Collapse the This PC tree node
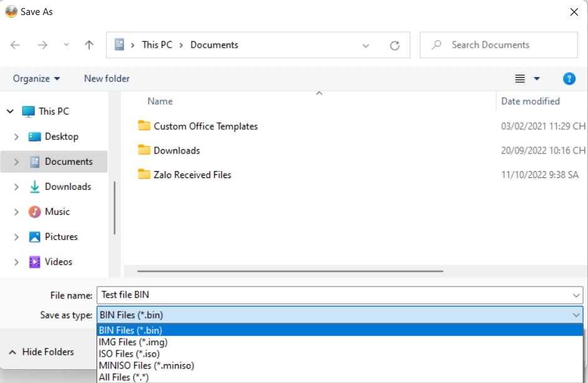 tap(10, 111)
